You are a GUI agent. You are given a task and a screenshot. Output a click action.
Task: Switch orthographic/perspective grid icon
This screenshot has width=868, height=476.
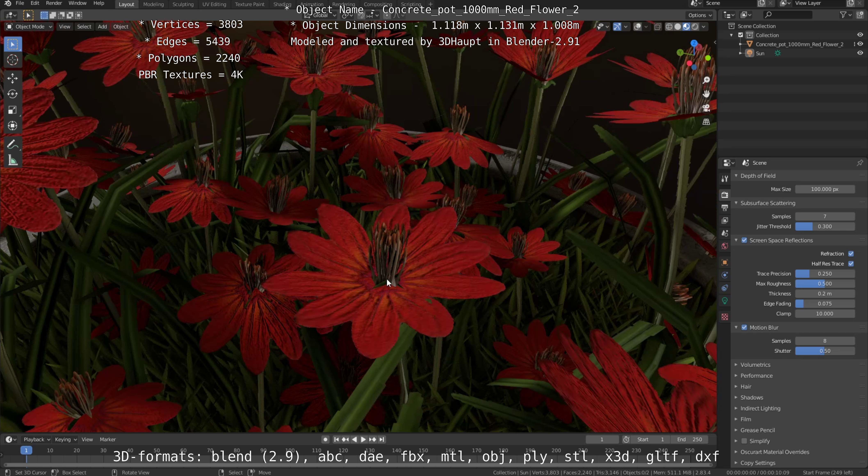(706, 122)
